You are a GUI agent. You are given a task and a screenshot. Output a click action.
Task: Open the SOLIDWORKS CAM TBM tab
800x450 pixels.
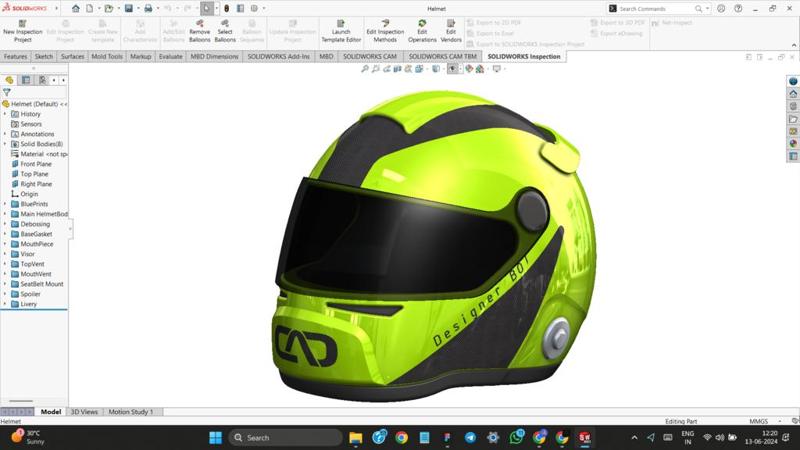442,56
